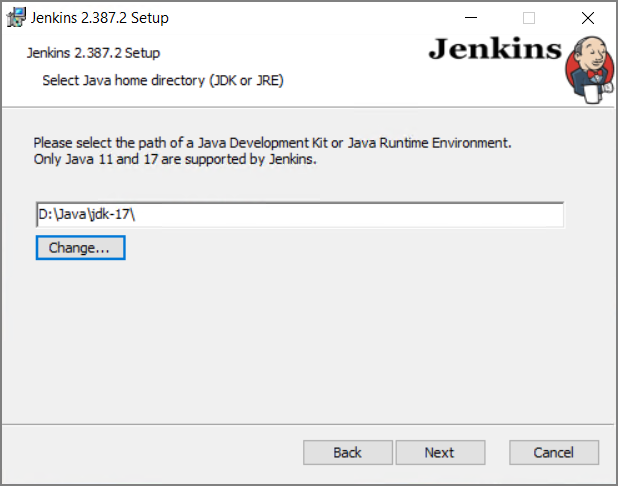Return with the Back button

coord(348,452)
